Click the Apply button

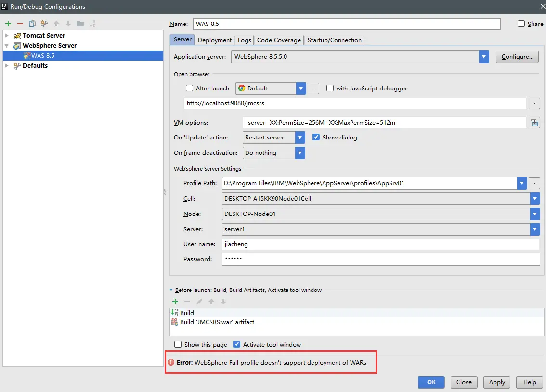(497, 382)
